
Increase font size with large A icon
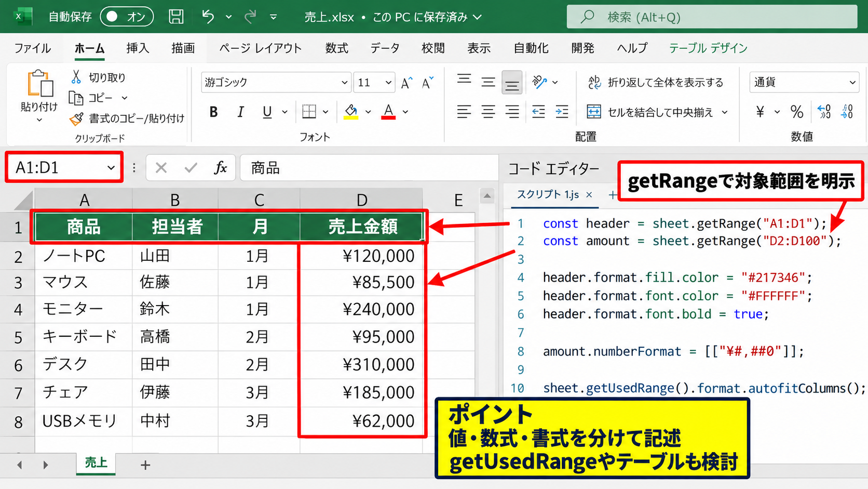407,82
